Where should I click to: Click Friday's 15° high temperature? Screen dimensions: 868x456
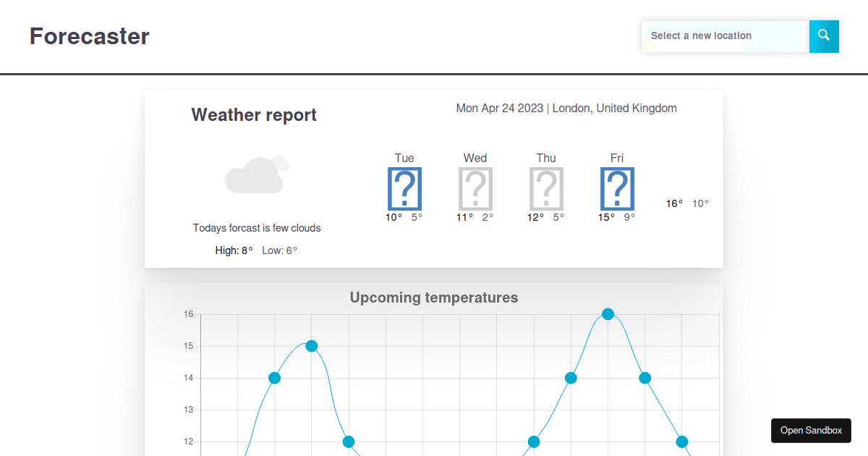tap(606, 217)
